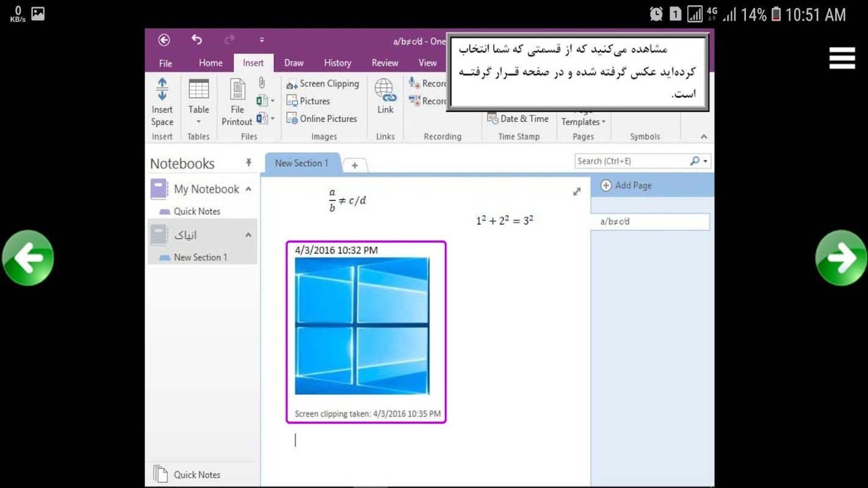868x488 pixels.
Task: Click the OneNote back circle arrow
Action: [164, 40]
